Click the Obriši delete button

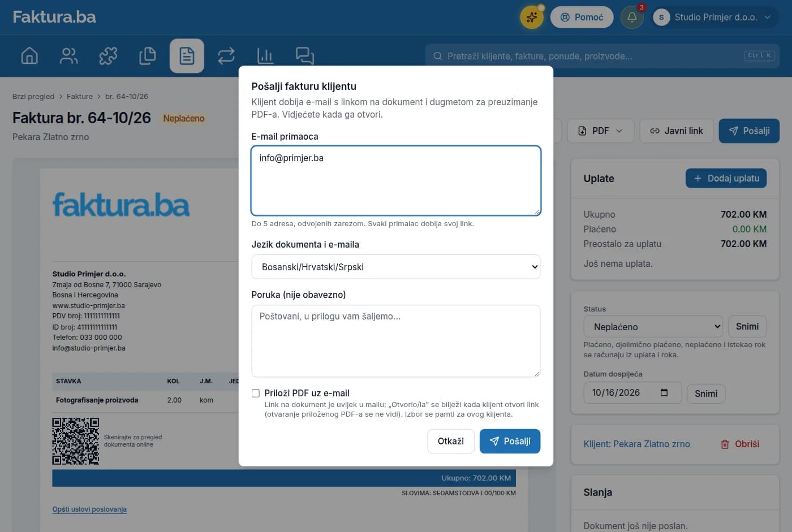tap(740, 444)
